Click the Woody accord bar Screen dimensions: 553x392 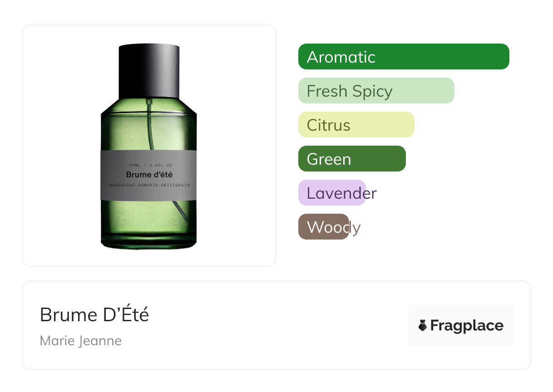[x=324, y=227]
